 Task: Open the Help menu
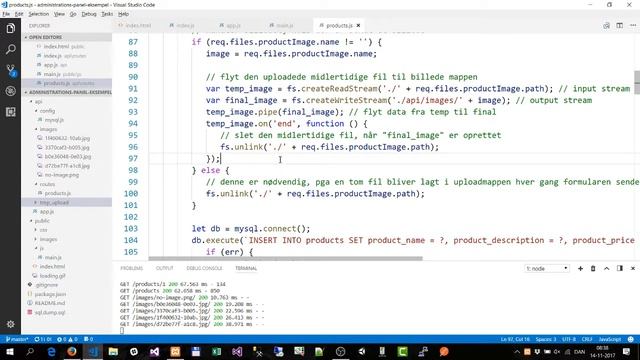(x=124, y=14)
